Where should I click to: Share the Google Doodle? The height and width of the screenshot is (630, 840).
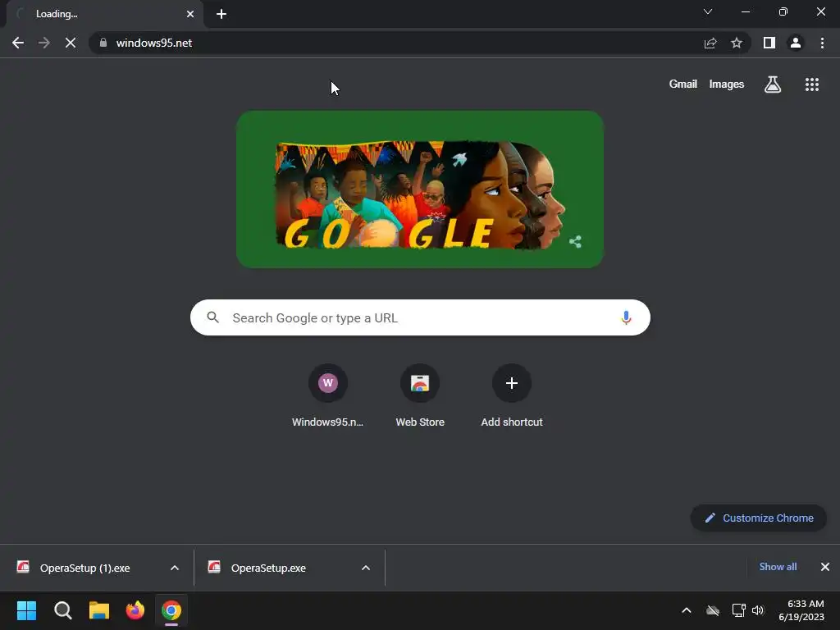pos(575,242)
